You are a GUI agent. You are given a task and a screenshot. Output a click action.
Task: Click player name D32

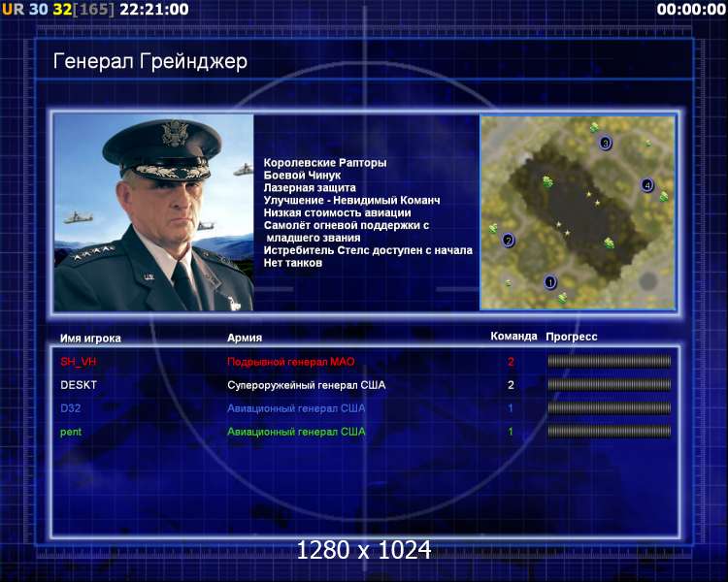coord(71,408)
